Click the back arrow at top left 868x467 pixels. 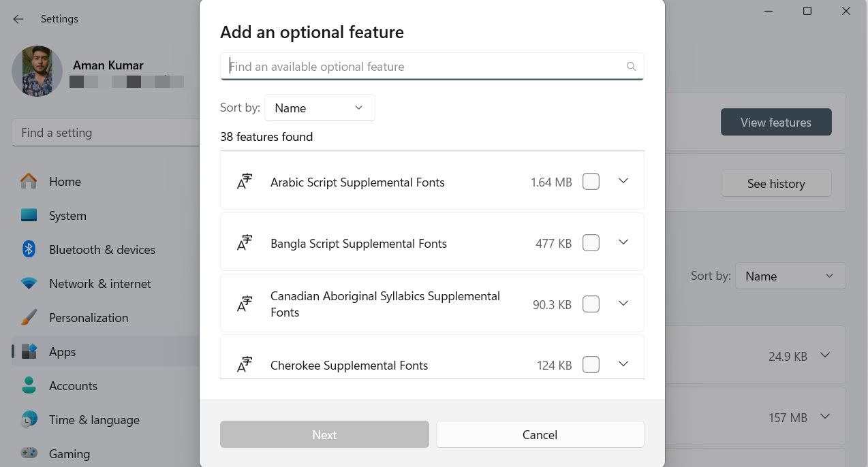click(18, 19)
